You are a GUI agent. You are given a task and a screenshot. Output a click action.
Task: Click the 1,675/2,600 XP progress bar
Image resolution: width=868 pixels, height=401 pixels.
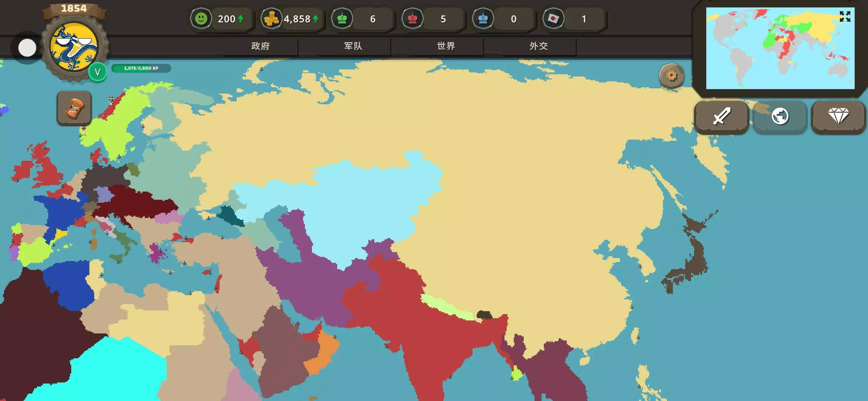[141, 68]
